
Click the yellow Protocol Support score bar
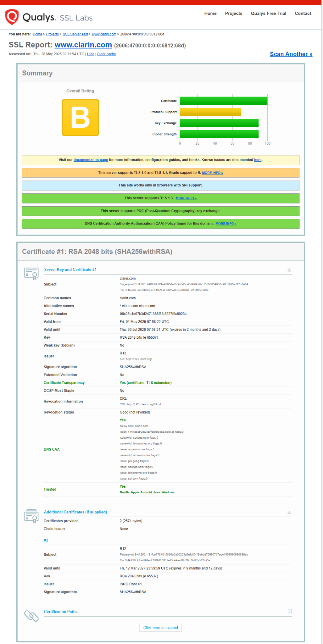(210, 112)
